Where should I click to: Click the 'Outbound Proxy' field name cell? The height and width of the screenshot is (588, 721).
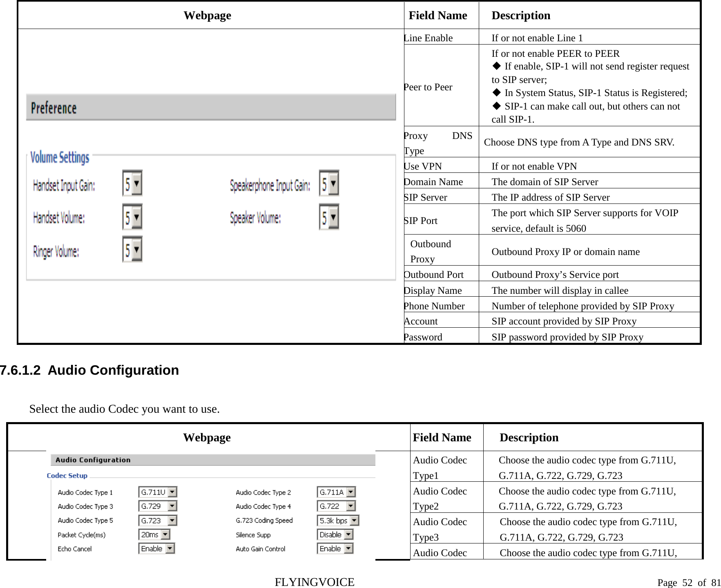(441, 251)
